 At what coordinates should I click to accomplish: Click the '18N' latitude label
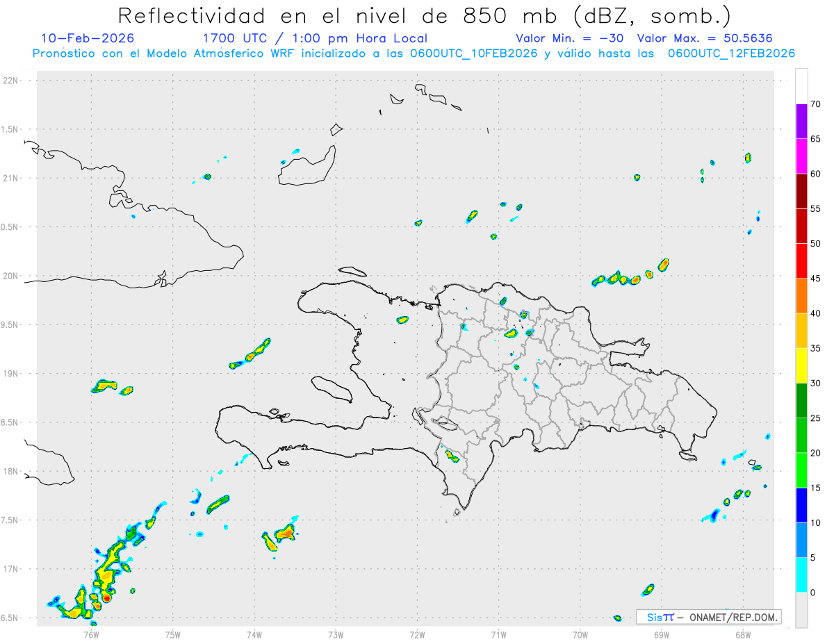pyautogui.click(x=12, y=471)
